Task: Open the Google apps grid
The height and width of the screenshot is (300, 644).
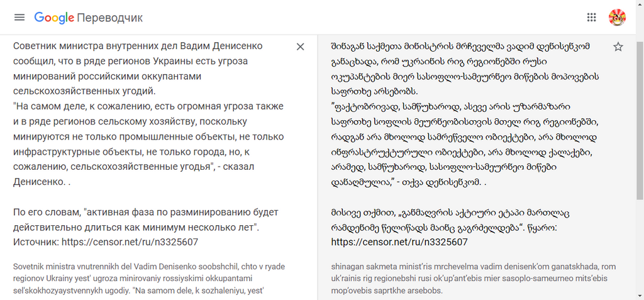Action: tap(591, 17)
